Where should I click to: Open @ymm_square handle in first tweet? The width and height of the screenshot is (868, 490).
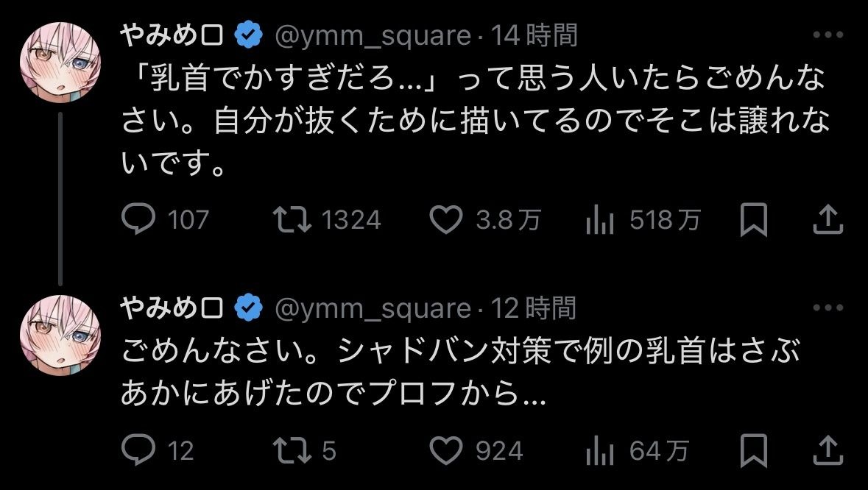click(x=373, y=35)
